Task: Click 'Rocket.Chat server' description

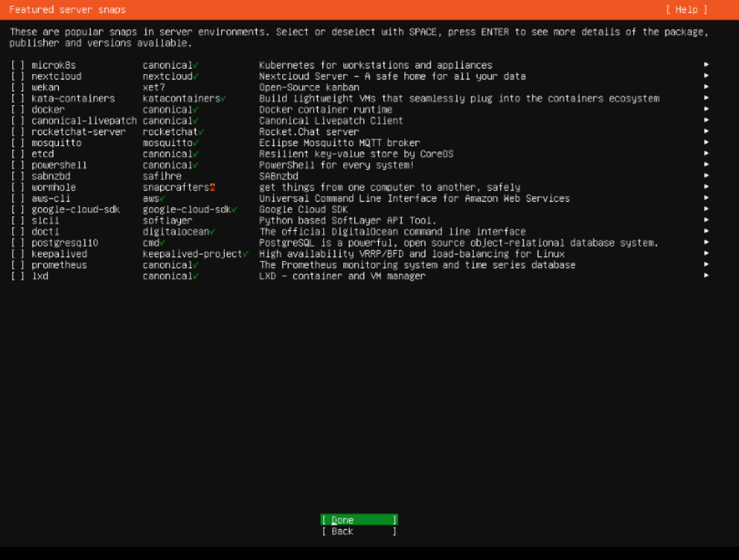Action: tap(309, 132)
